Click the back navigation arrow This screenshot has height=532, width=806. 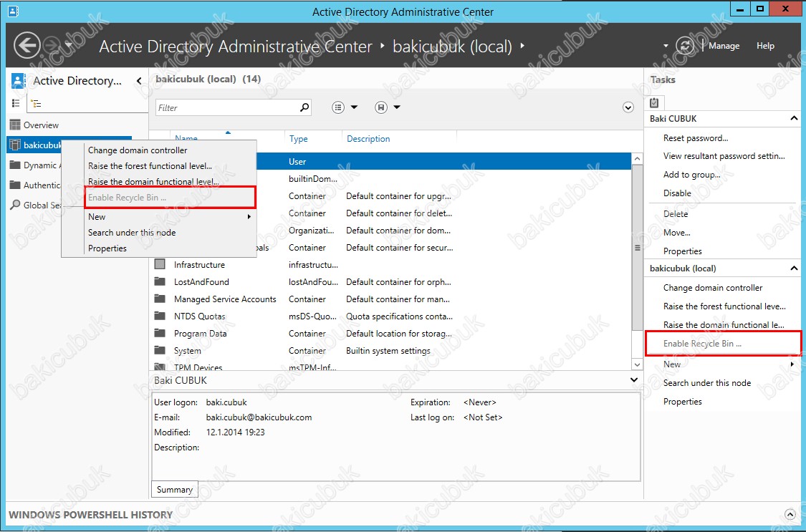[27, 46]
